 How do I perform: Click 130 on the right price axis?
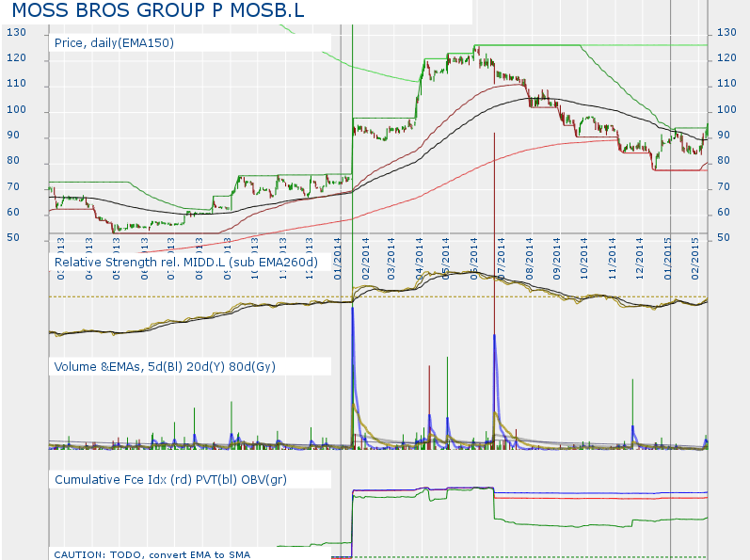pyautogui.click(x=726, y=33)
